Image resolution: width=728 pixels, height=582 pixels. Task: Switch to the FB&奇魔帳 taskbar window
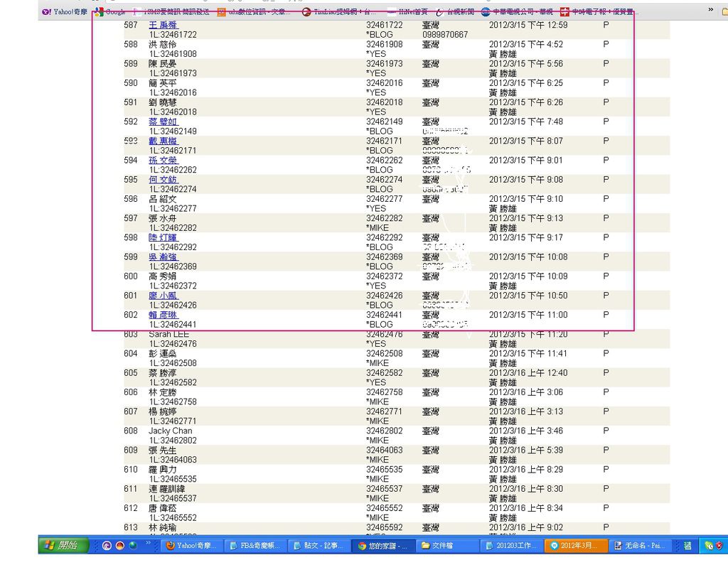click(255, 546)
